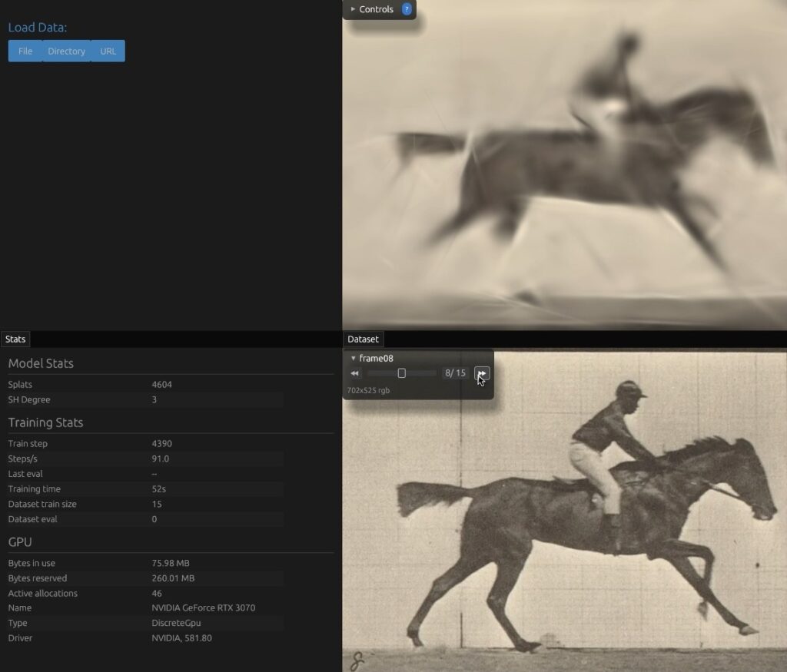
Task: Click the next frame forward arrow button
Action: (481, 373)
